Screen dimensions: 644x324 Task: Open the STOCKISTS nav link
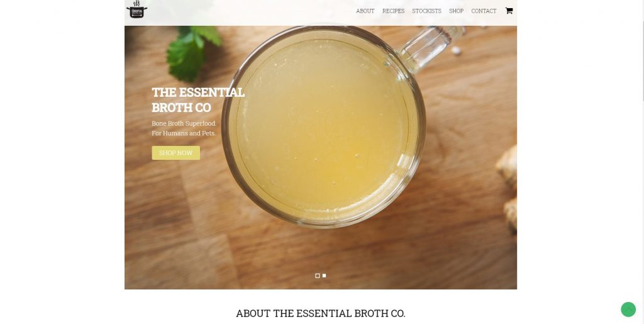tap(426, 11)
